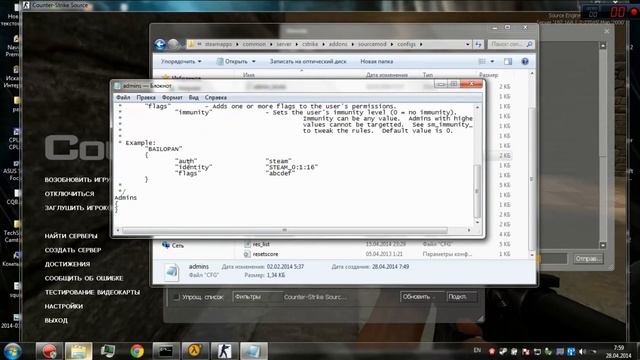The height and width of the screenshot is (360, 640).
Task: Click sourcemod in the address breadcrumb
Action: [372, 44]
